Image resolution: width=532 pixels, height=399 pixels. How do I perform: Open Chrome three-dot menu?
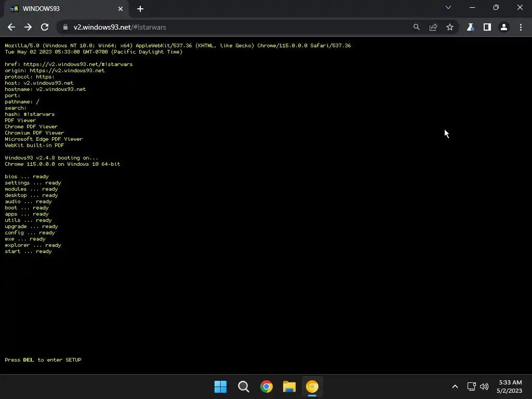point(521,27)
